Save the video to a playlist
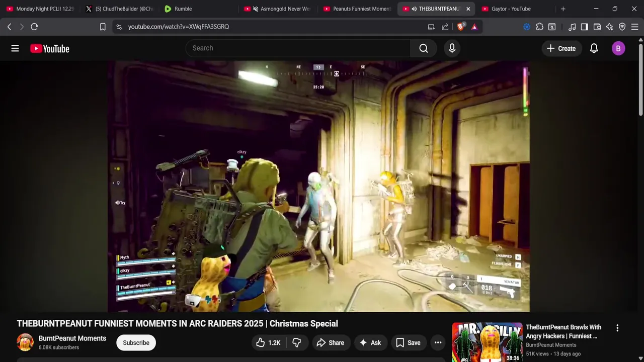Screen dimensions: 644x362 tap(408, 343)
